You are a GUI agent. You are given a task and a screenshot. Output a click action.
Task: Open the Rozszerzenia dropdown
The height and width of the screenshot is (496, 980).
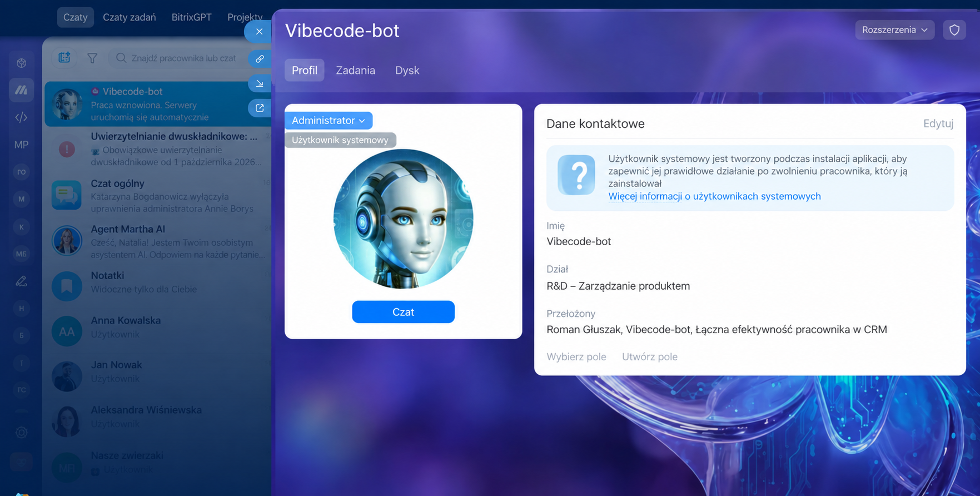895,30
